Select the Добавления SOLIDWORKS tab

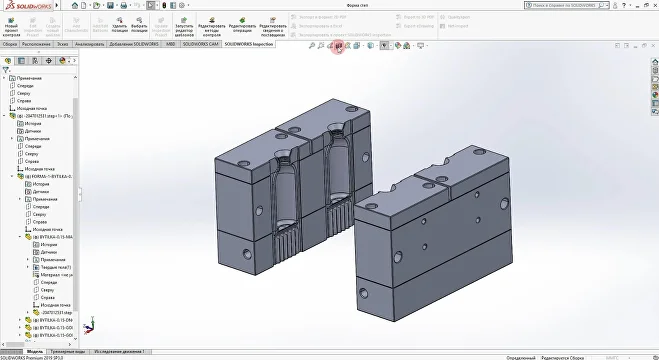(x=134, y=44)
